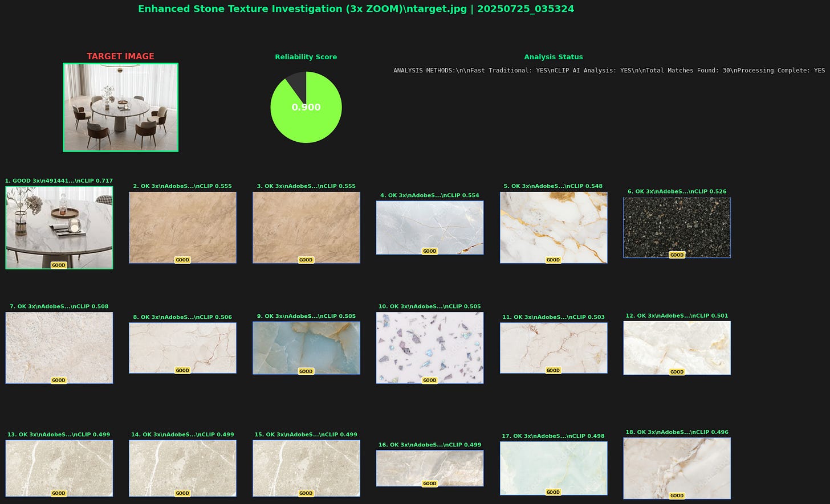This screenshot has width=830, height=504.
Task: Click the GOOD badge under the granite texture
Action: [677, 255]
